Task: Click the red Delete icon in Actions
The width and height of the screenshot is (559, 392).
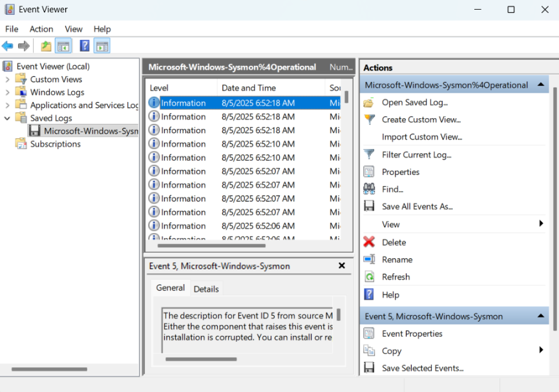Action: [369, 242]
